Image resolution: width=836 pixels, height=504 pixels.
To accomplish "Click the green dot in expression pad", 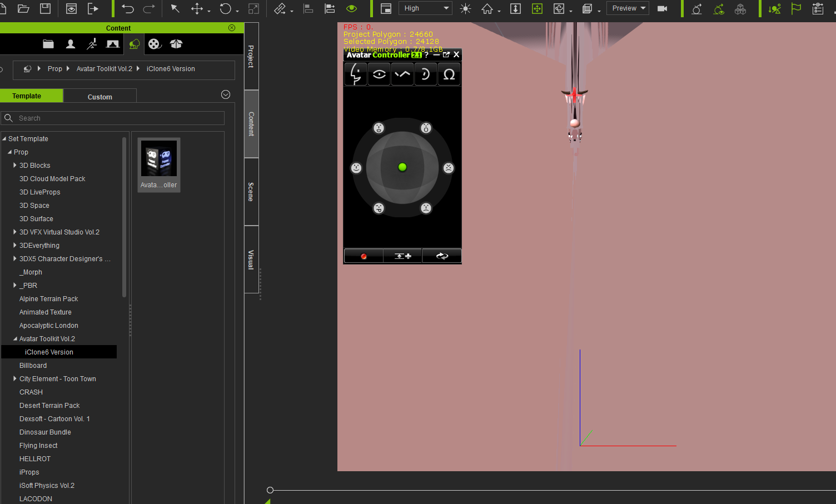I will (x=402, y=167).
